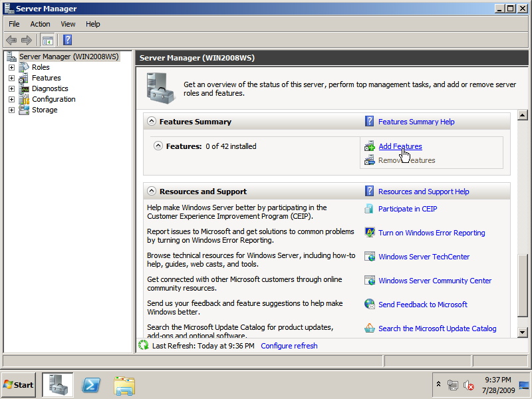Open Server Manager from the taskbar icon
Image resolution: width=532 pixels, height=399 pixels.
[58, 385]
